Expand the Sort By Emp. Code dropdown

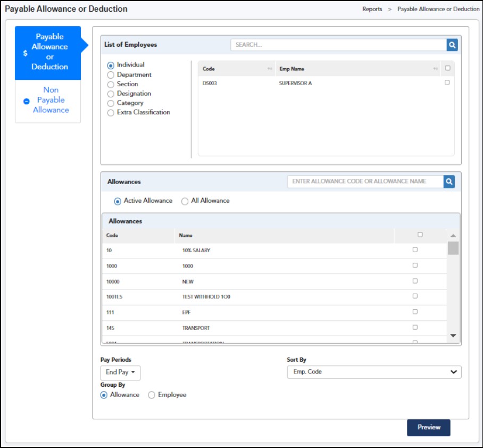click(373, 372)
